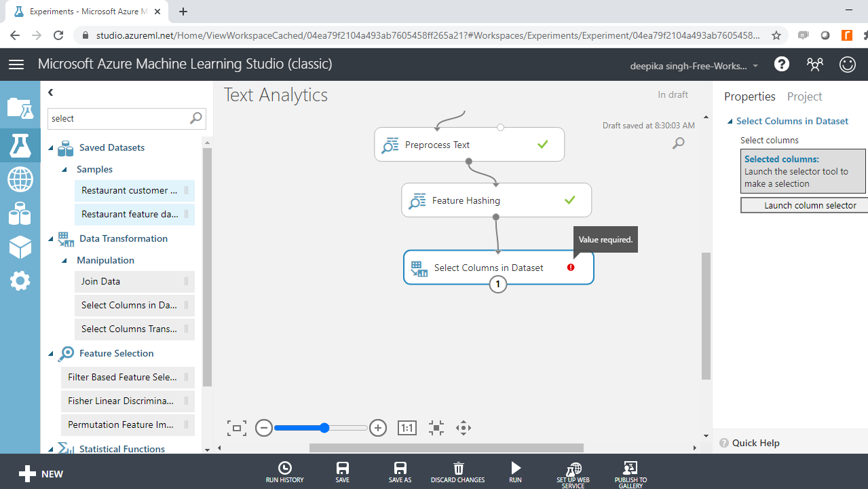
Task: Click the red error icon on Select Columns module
Action: [571, 268]
